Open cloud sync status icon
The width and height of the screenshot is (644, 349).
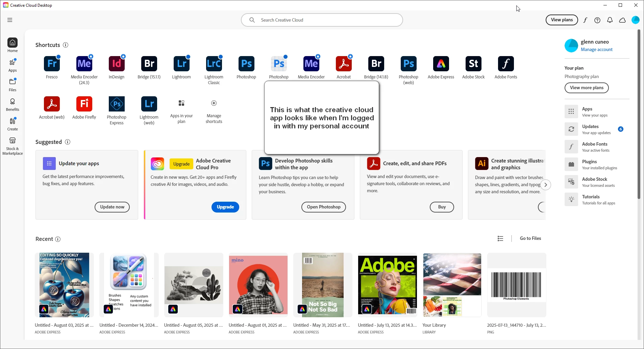(622, 20)
